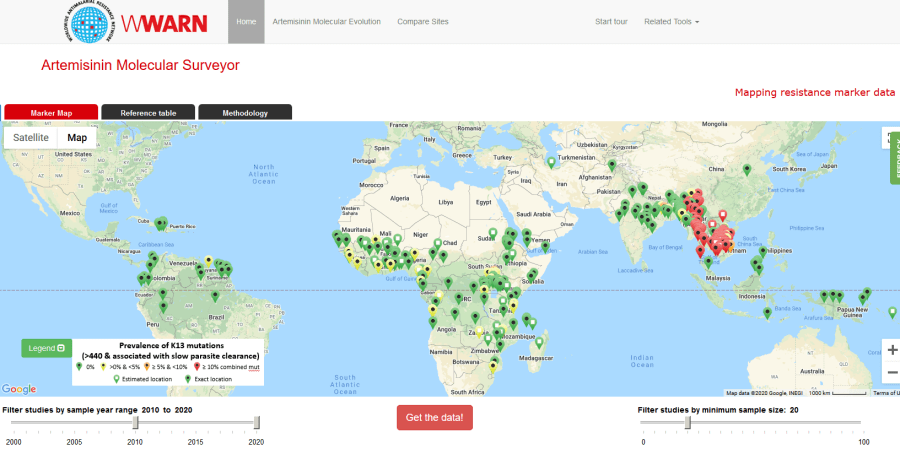Viewport: 900px width, 449px height.
Task: Switch to the Methodology tab
Action: click(x=245, y=113)
